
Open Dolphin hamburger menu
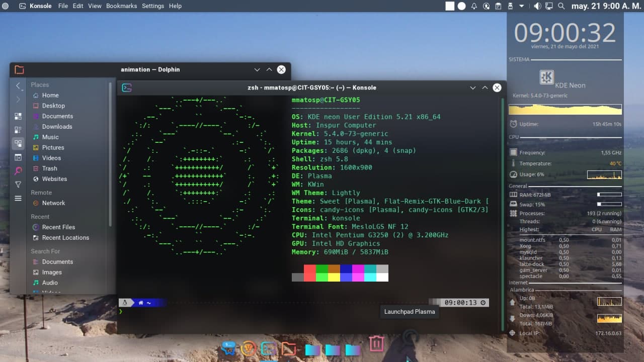click(18, 198)
